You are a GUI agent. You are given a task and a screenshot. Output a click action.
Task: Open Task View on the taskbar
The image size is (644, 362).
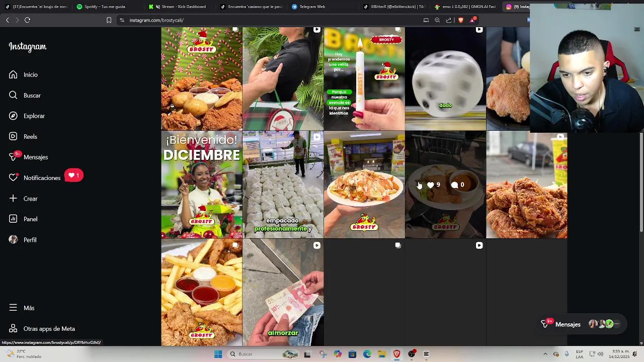(307, 354)
